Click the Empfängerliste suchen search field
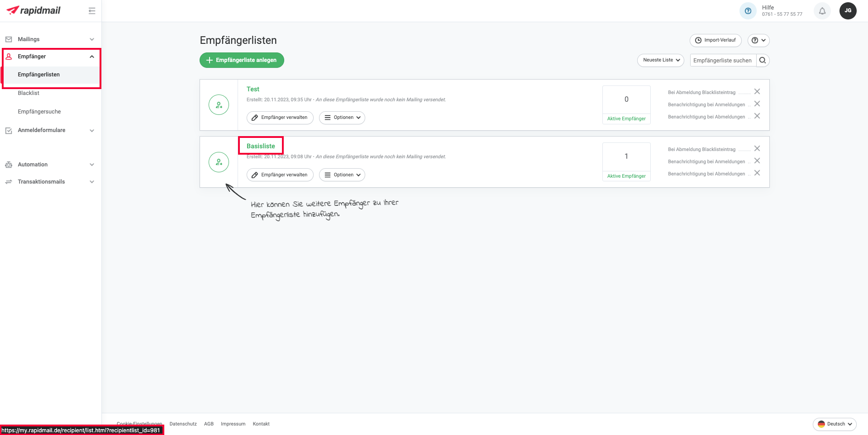Image resolution: width=868 pixels, height=435 pixels. tap(722, 60)
